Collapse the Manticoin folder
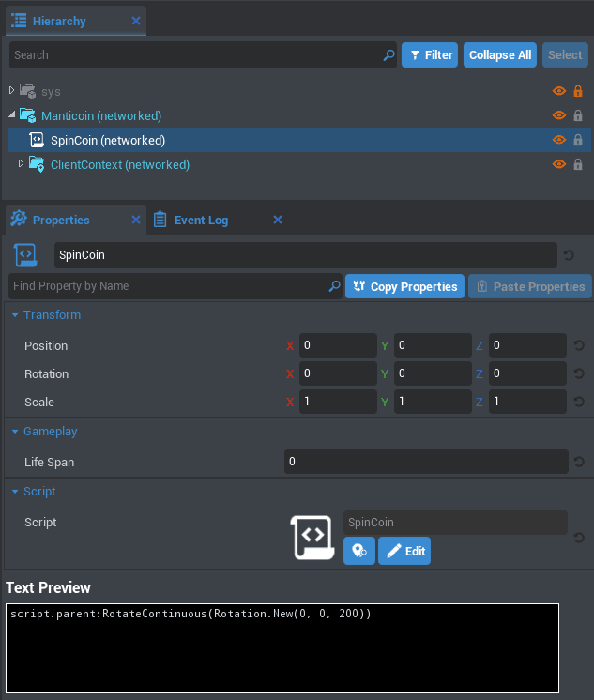This screenshot has height=700, width=594. click(x=11, y=114)
